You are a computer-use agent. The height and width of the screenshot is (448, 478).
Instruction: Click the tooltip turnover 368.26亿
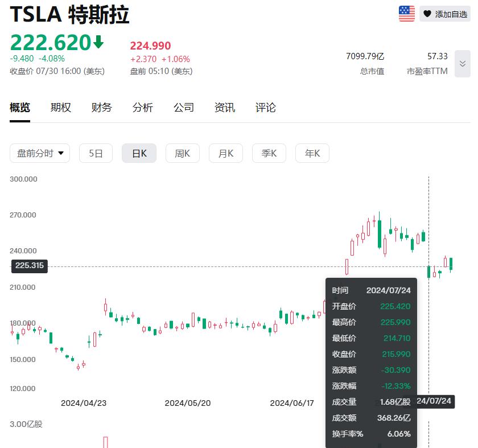(x=394, y=418)
